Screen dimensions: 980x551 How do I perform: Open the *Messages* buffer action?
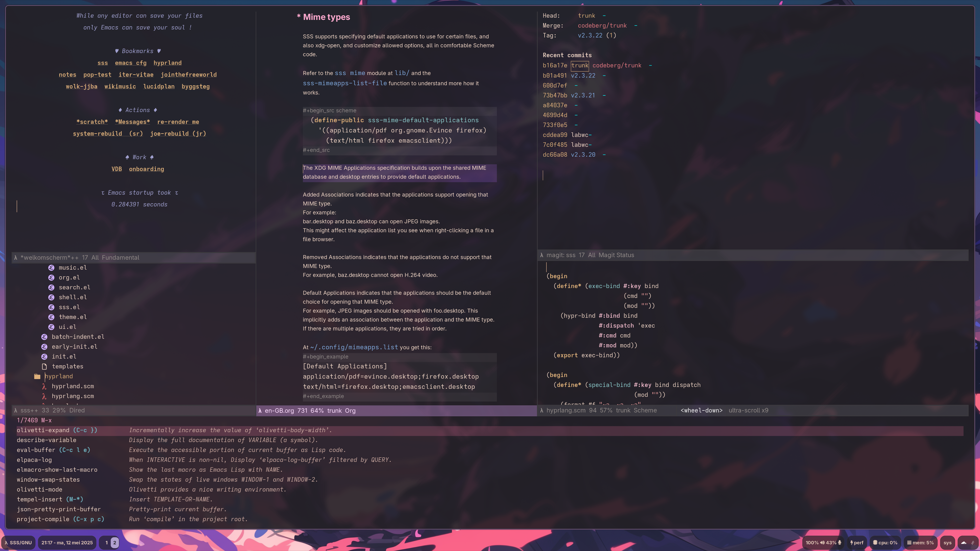click(132, 122)
